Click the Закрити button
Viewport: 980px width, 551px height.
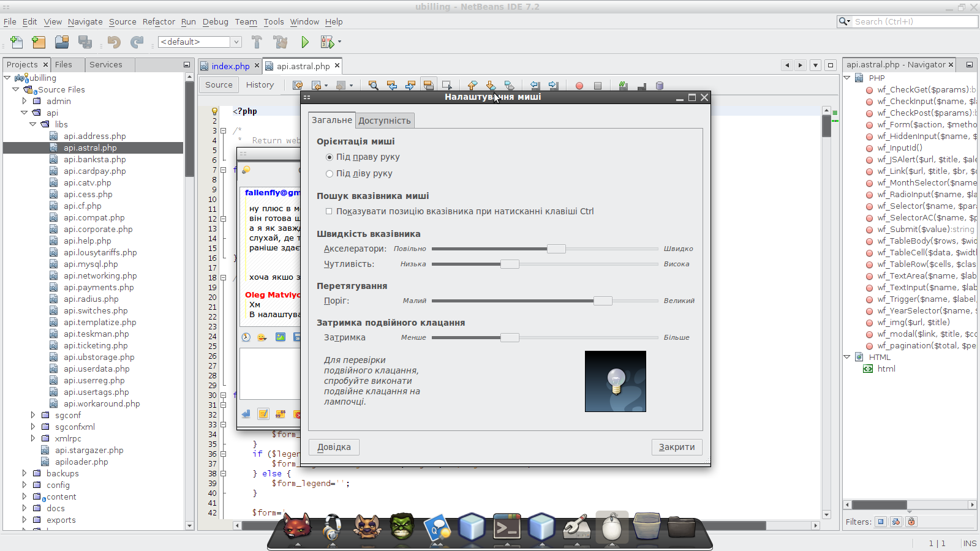click(677, 447)
